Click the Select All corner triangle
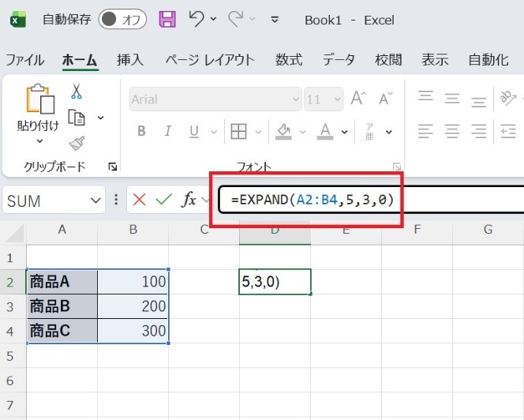 (15, 233)
